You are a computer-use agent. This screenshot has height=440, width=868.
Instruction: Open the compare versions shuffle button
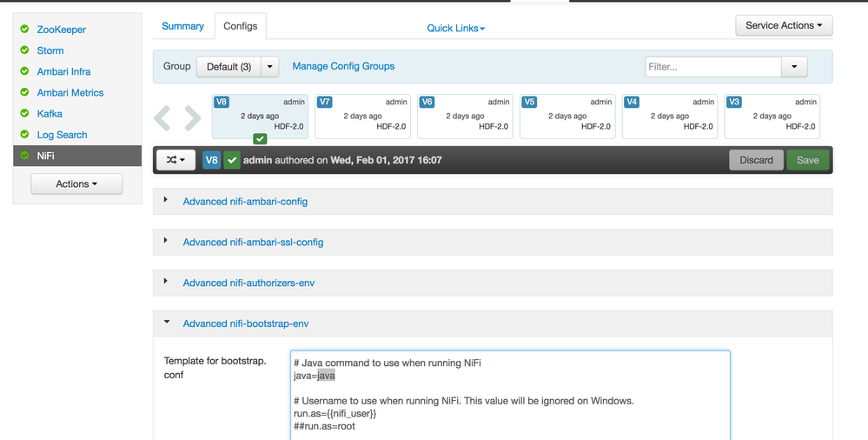tap(176, 160)
